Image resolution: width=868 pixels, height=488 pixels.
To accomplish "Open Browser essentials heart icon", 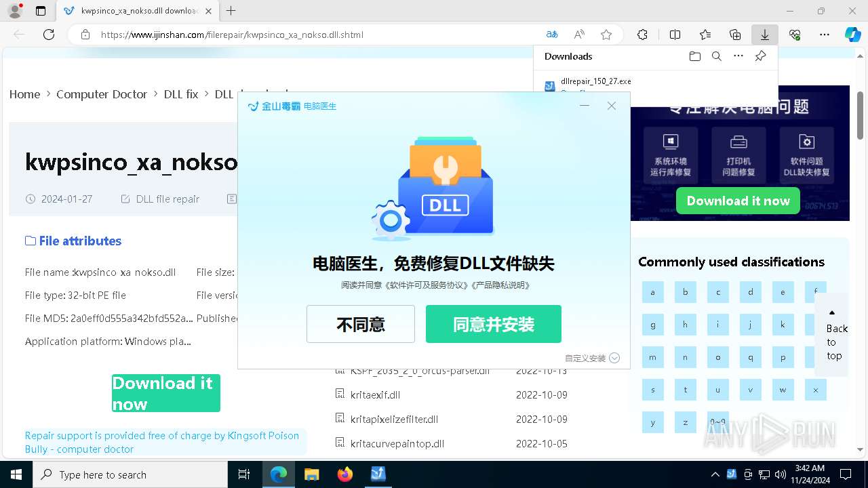I will coord(795,35).
